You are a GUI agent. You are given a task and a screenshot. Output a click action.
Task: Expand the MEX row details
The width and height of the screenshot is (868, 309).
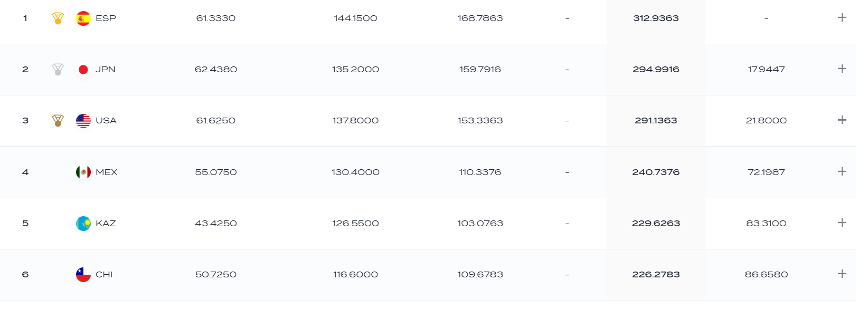tap(842, 171)
